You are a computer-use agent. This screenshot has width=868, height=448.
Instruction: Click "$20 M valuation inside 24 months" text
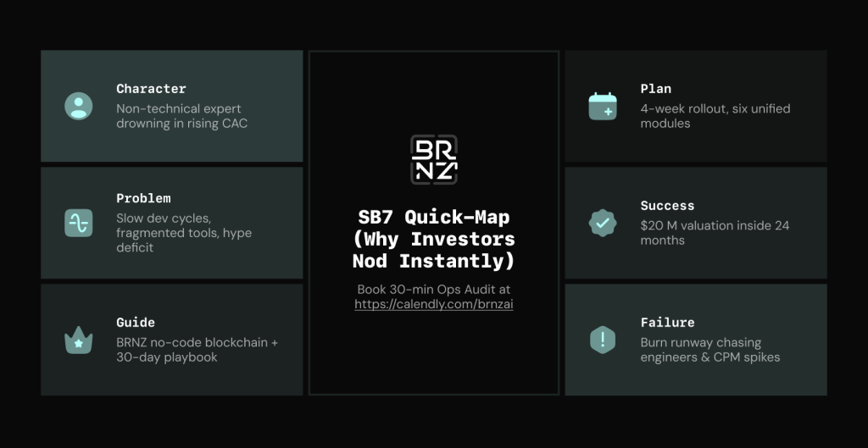coord(715,233)
